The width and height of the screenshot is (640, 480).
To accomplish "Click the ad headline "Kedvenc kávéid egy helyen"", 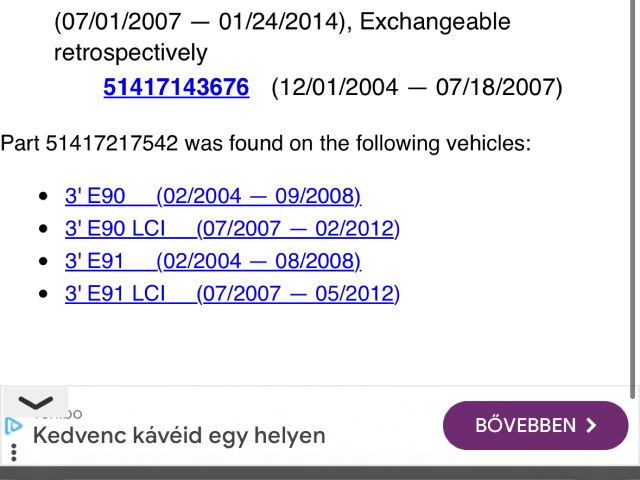I will click(x=179, y=436).
